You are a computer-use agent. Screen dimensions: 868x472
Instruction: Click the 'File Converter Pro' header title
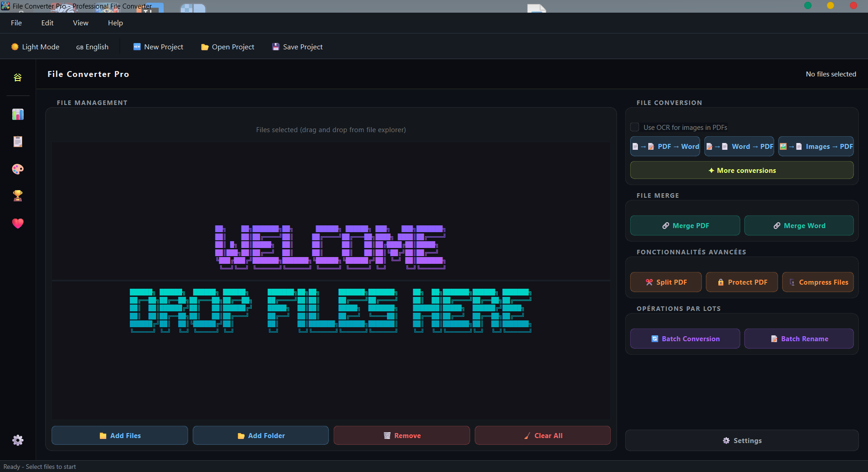click(88, 74)
